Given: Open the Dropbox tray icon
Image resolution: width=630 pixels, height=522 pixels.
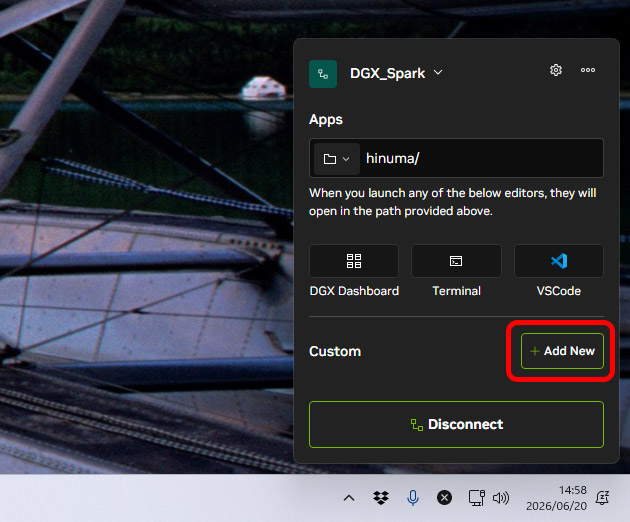Looking at the screenshot, I should point(381,498).
